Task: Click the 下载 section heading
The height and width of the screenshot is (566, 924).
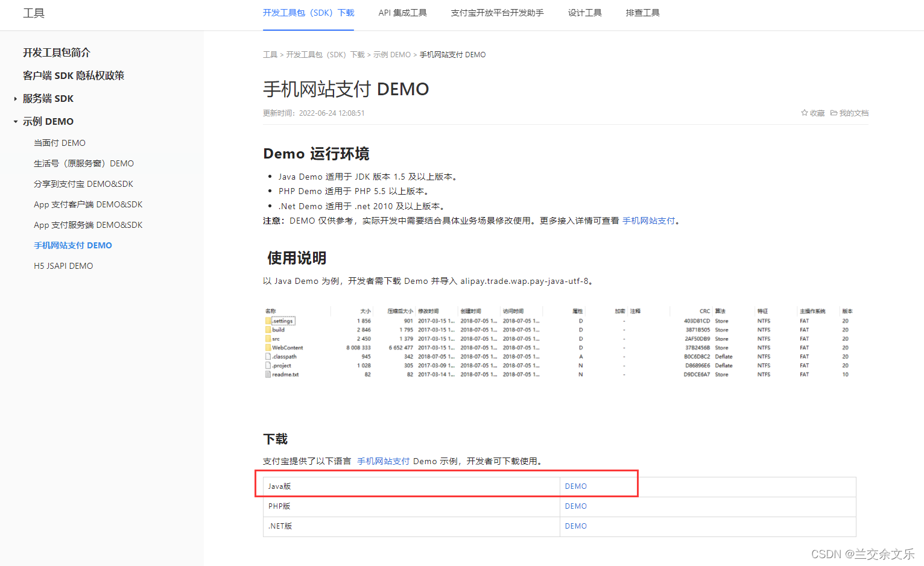Action: point(276,439)
